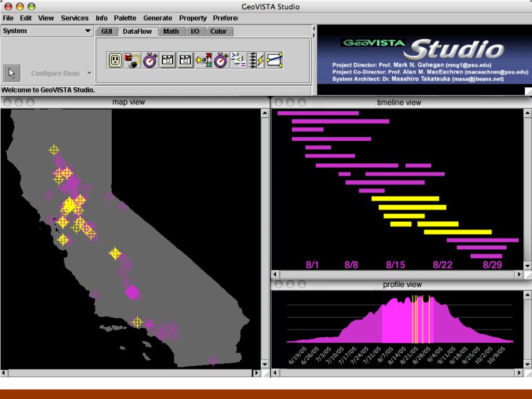Viewport: 532px width, 399px height.
Task: Choose the picture-frame bean right of first stopwatch
Action: point(168,60)
